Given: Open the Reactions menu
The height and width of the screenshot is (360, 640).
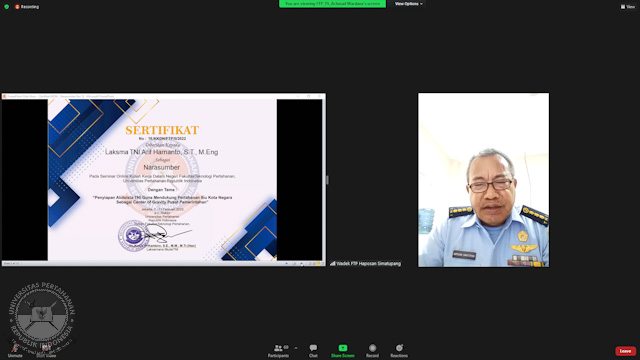Looking at the screenshot, I should 399,351.
